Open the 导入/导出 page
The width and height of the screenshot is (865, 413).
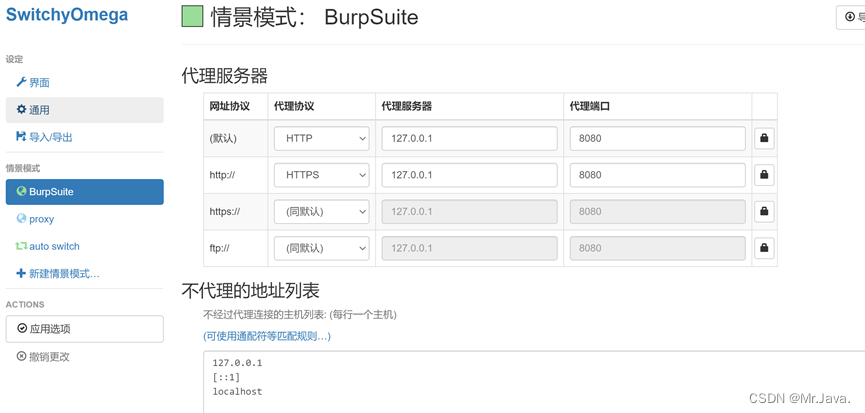tap(84, 137)
